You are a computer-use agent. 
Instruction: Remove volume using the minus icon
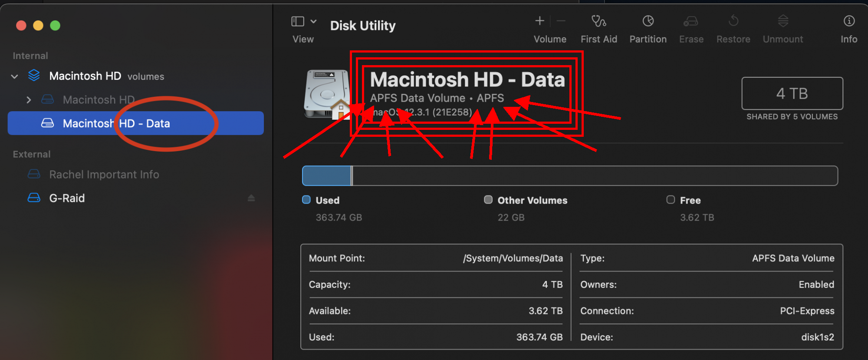pyautogui.click(x=561, y=21)
